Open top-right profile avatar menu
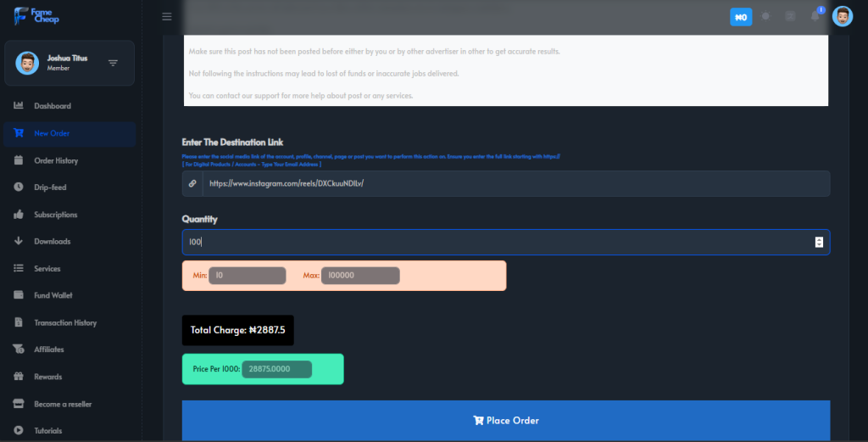Image resolution: width=868 pixels, height=442 pixels. 842,17
